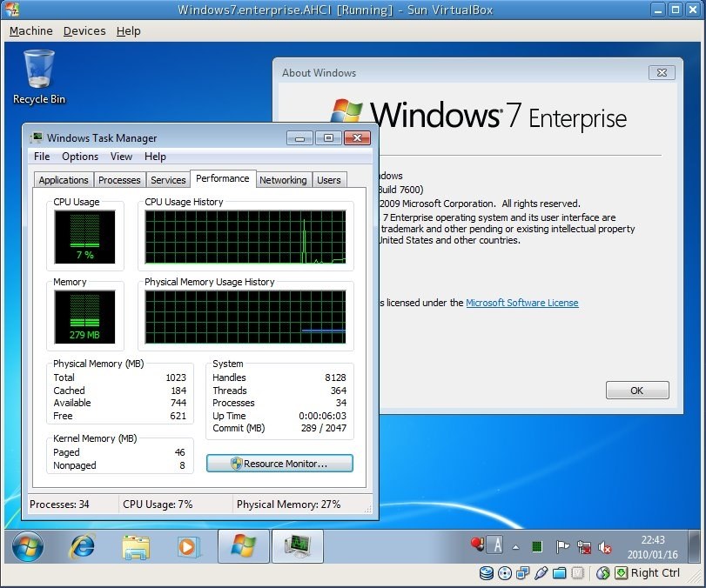Launch Internet Explorer from the taskbar

[82, 546]
